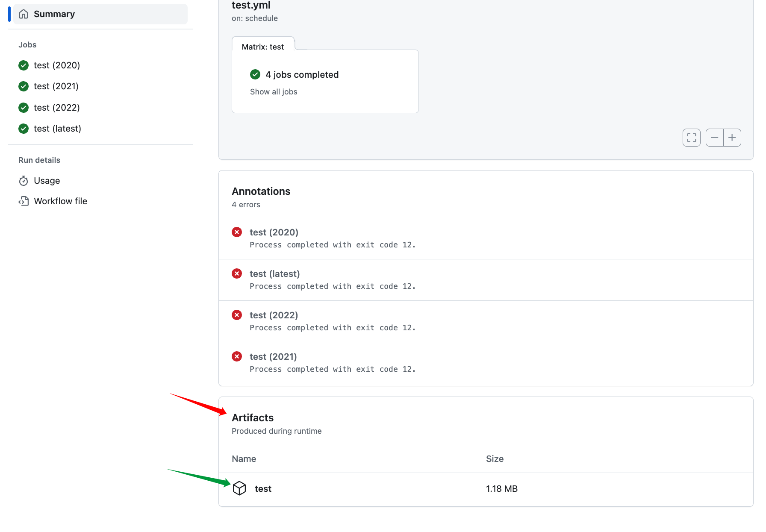This screenshot has height=532, width=766.
Task: Open test (latest) annotation error
Action: point(274,273)
